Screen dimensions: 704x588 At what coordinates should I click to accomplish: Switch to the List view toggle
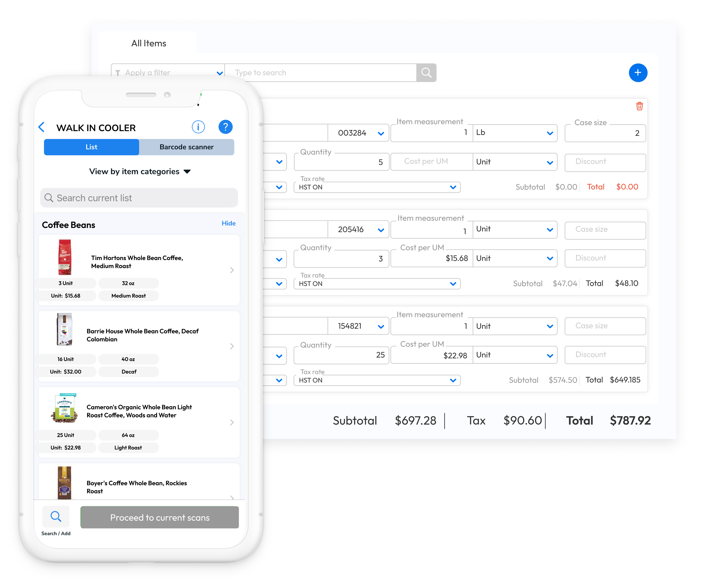(91, 147)
